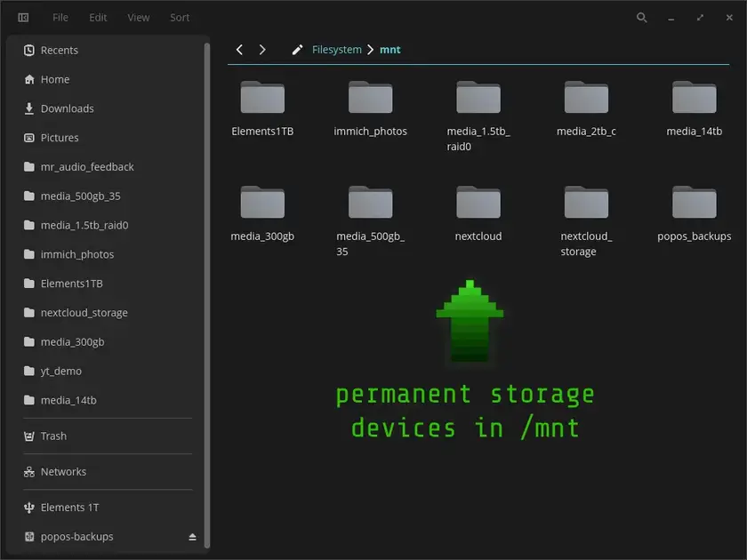Open Downloads in the sidebar
The height and width of the screenshot is (560, 747).
pyautogui.click(x=108, y=108)
